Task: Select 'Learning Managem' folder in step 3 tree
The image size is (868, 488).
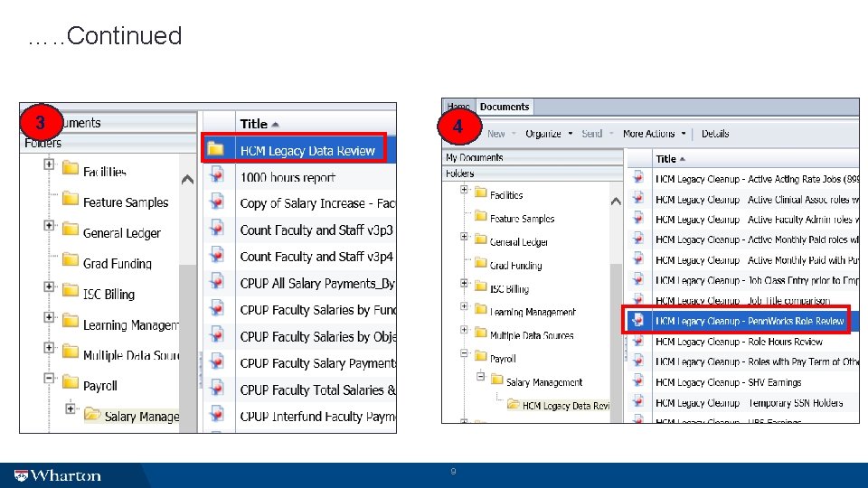Action: [x=130, y=325]
